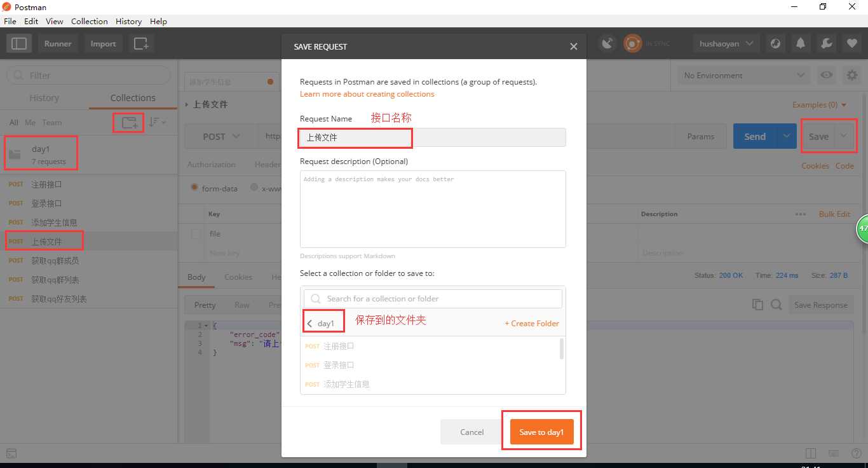Screen dimensions: 868x468
Task: Open collection sort options icon
Action: pos(157,122)
